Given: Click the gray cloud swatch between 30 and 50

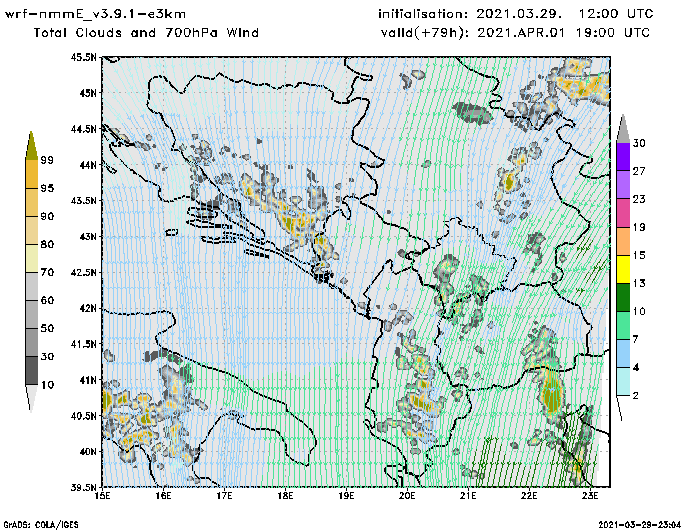Looking at the screenshot, I should pyautogui.click(x=31, y=342).
